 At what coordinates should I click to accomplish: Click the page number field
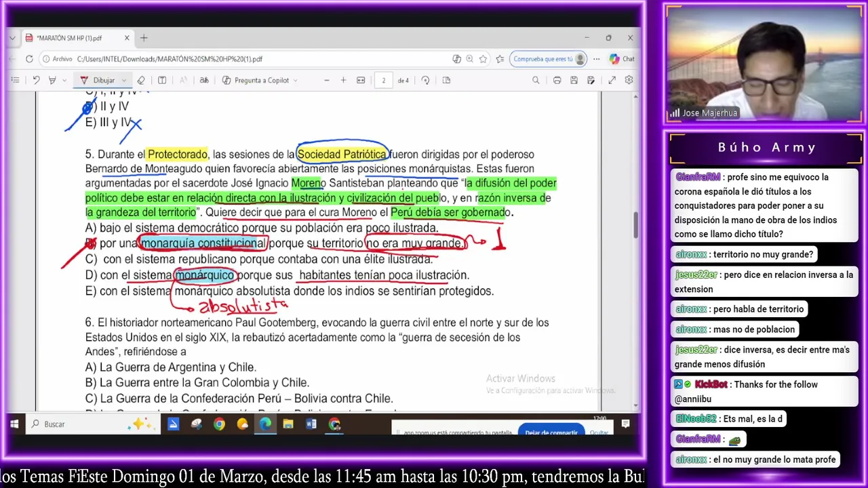[x=383, y=80]
